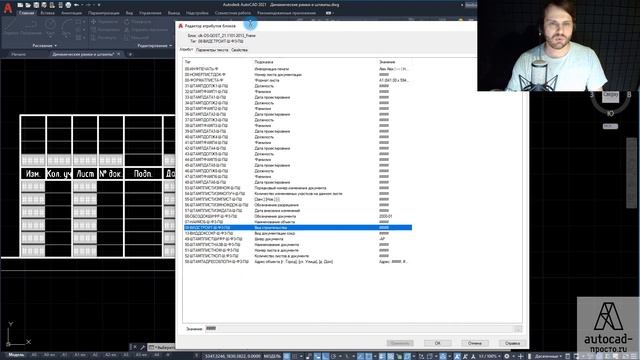Toggle the grid display status icon
The height and width of the screenshot is (360, 640).
[287, 356]
